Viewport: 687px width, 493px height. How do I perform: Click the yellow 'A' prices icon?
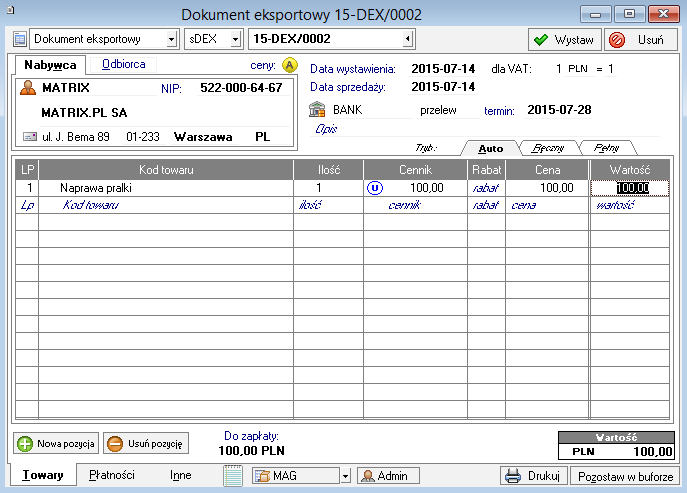(290, 65)
